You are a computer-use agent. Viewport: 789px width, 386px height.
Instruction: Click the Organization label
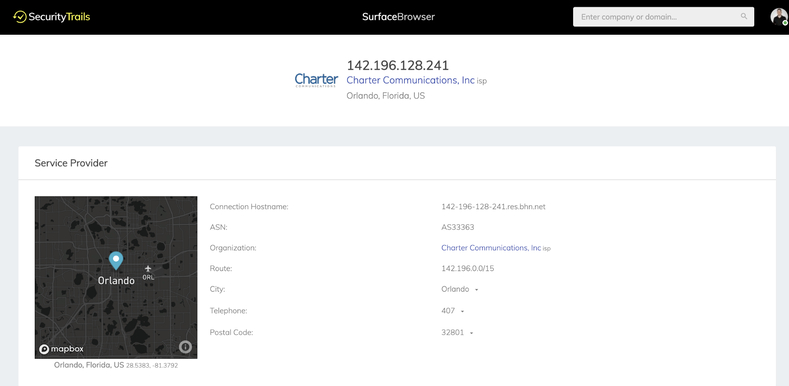[x=233, y=248]
